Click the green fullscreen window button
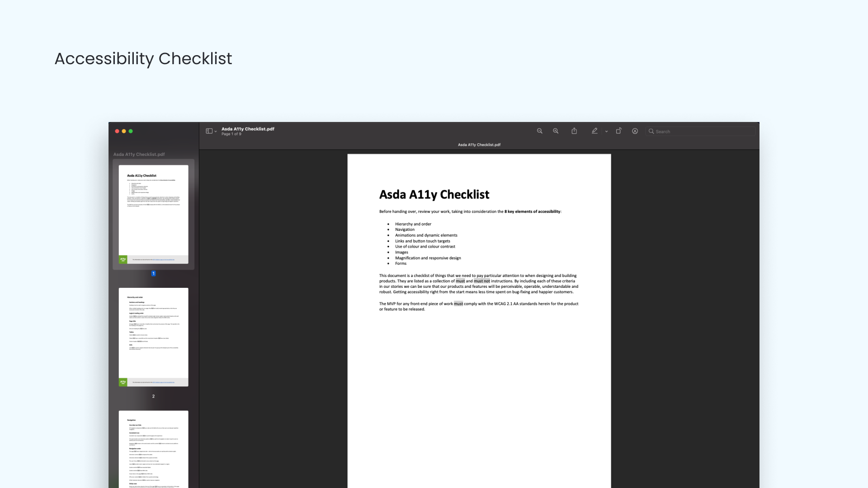Image resolution: width=868 pixels, height=488 pixels. 131,131
